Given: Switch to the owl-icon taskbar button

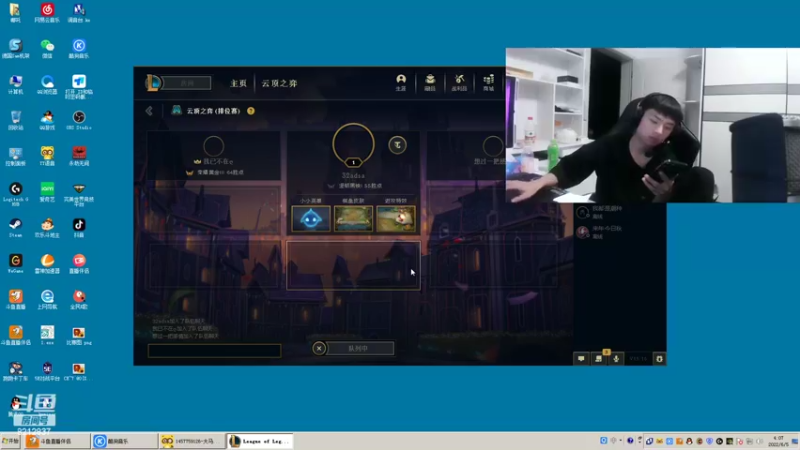Looking at the screenshot, I should click(x=192, y=441).
